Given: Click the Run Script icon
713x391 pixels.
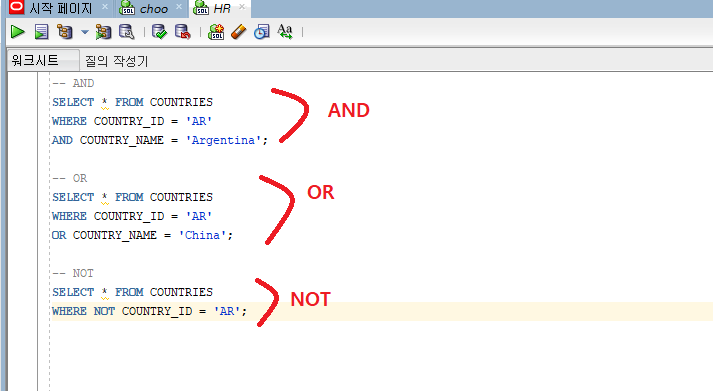Looking at the screenshot, I should (x=41, y=32).
